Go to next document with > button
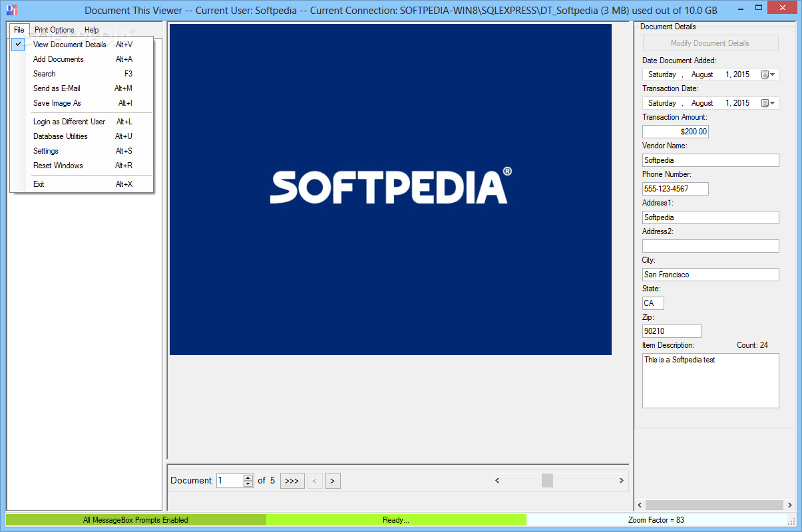This screenshot has width=802, height=532. click(x=333, y=481)
